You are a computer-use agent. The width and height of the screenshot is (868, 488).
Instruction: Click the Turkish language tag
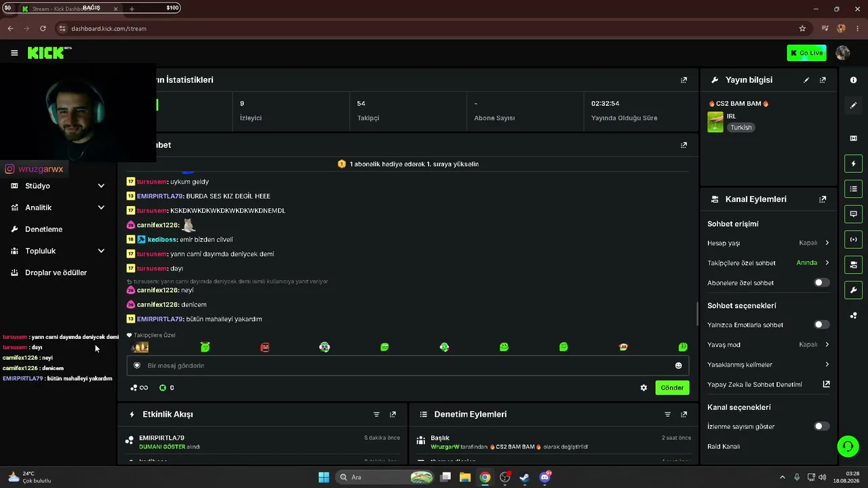point(741,127)
